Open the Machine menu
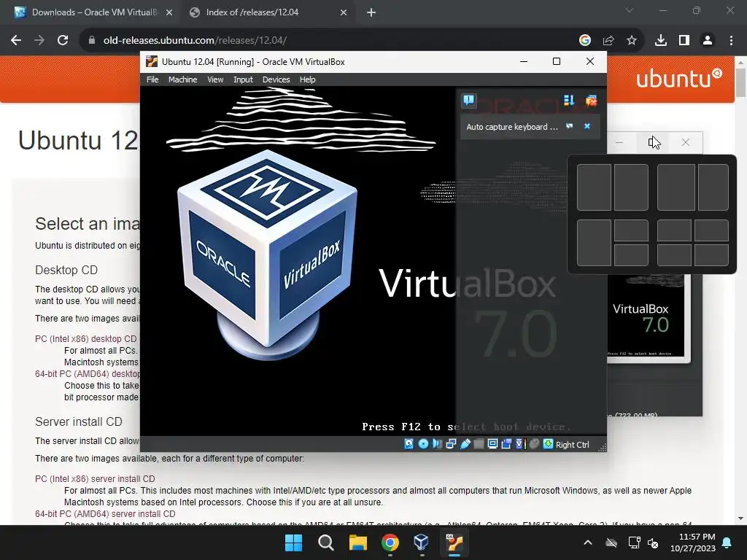The image size is (747, 560). pos(182,79)
